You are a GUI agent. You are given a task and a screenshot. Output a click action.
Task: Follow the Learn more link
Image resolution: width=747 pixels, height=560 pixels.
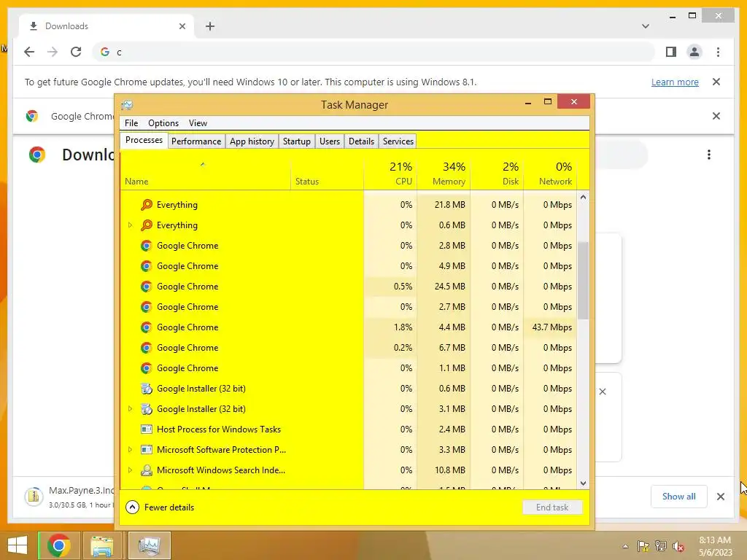pyautogui.click(x=675, y=82)
